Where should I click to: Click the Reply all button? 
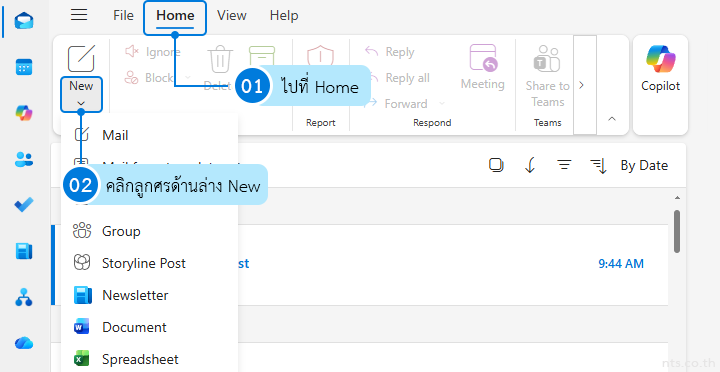click(x=398, y=78)
